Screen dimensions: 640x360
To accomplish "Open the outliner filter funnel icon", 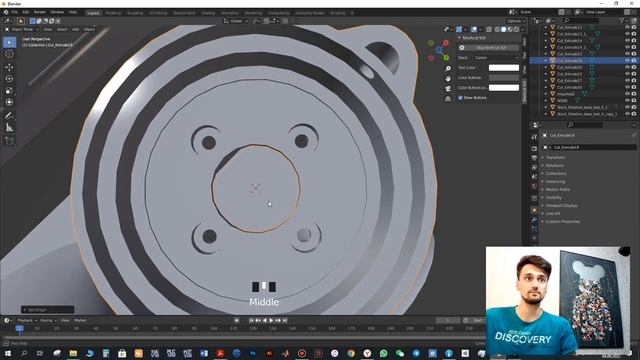I will 621,20.
